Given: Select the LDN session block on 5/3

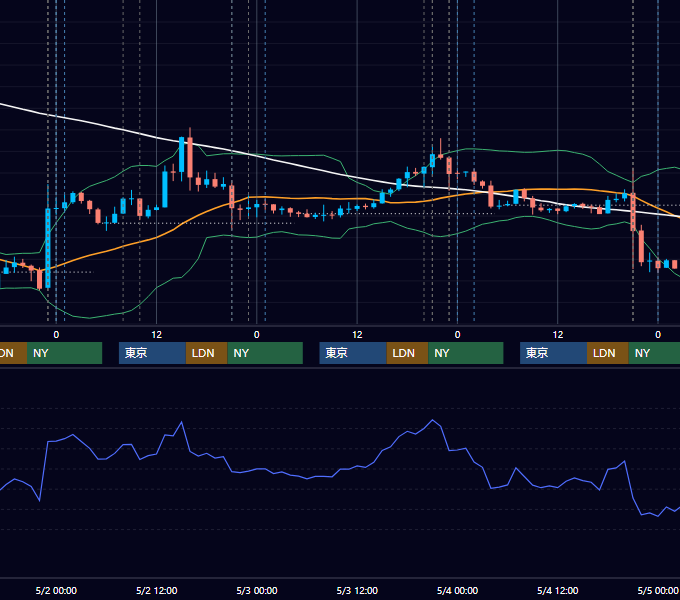Looking at the screenshot, I should click(407, 353).
